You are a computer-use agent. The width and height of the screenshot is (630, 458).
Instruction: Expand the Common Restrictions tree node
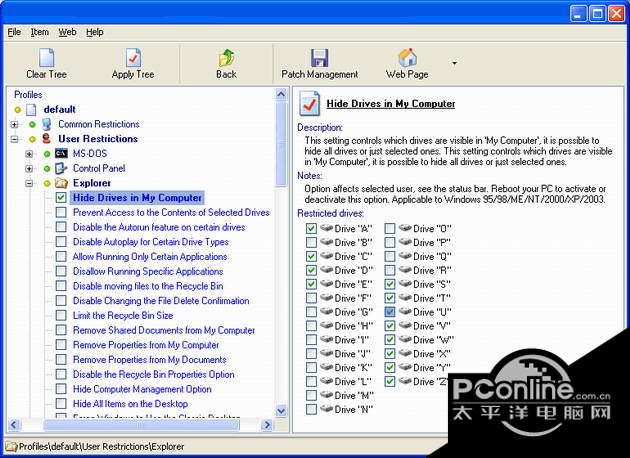(x=14, y=125)
